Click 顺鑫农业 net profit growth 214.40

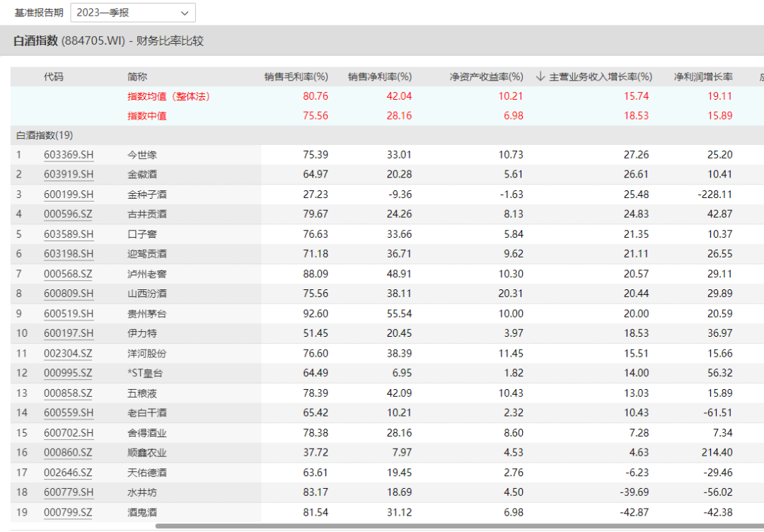(x=717, y=452)
